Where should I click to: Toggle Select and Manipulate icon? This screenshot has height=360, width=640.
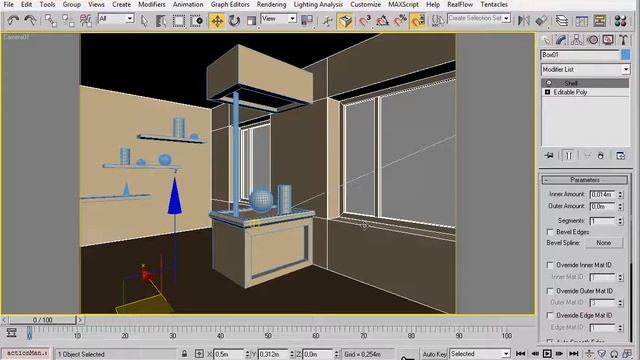(x=327, y=20)
